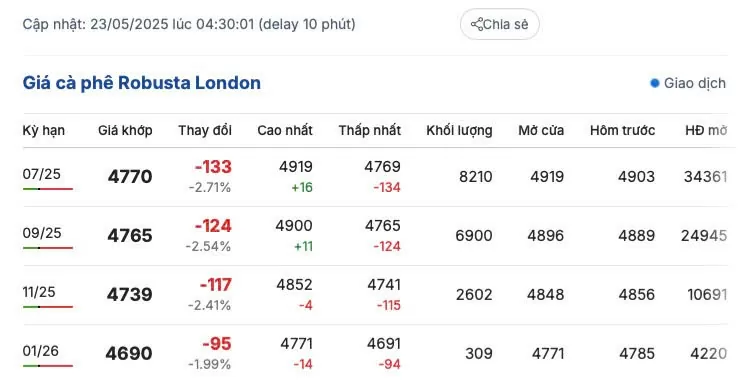Select the Kỳ hạn column header
The width and height of the screenshot is (753, 381).
44,131
